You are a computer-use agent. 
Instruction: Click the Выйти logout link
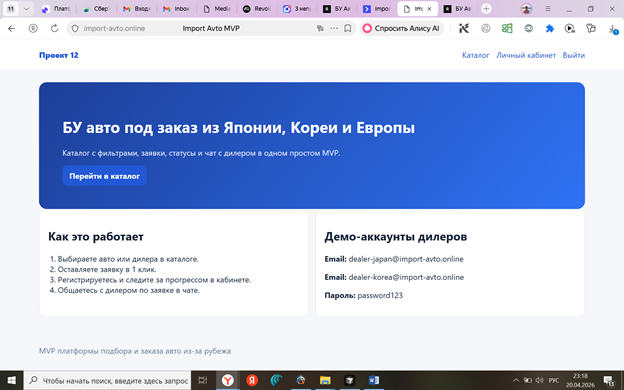[573, 55]
